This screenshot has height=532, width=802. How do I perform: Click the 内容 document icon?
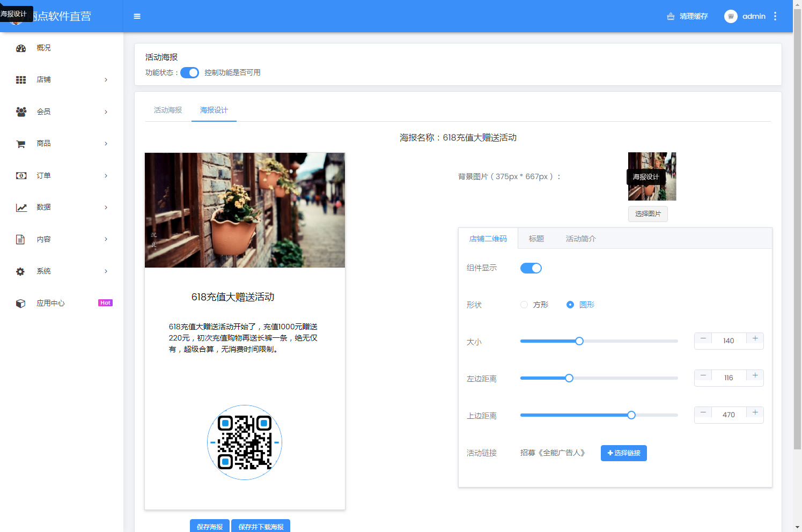20,239
